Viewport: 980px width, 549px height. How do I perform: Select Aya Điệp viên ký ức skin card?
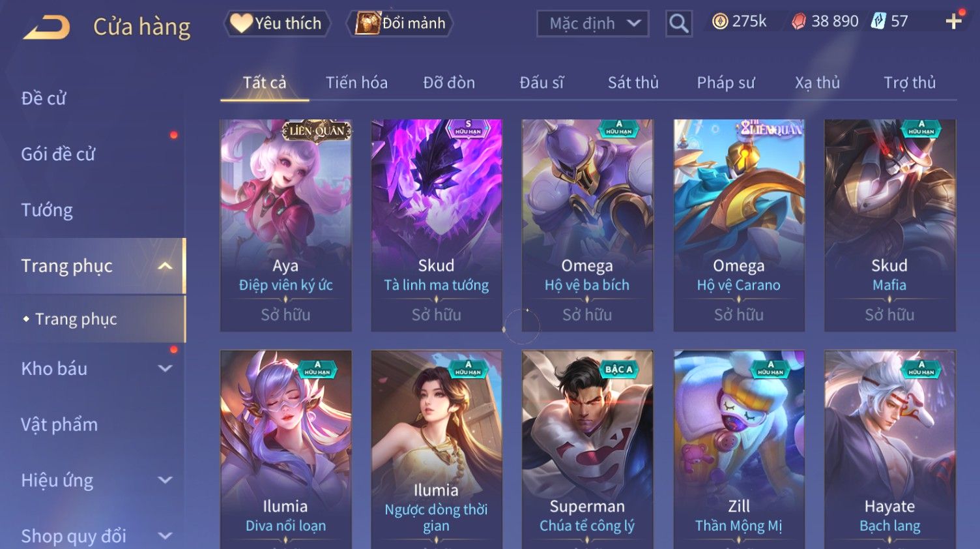click(286, 225)
